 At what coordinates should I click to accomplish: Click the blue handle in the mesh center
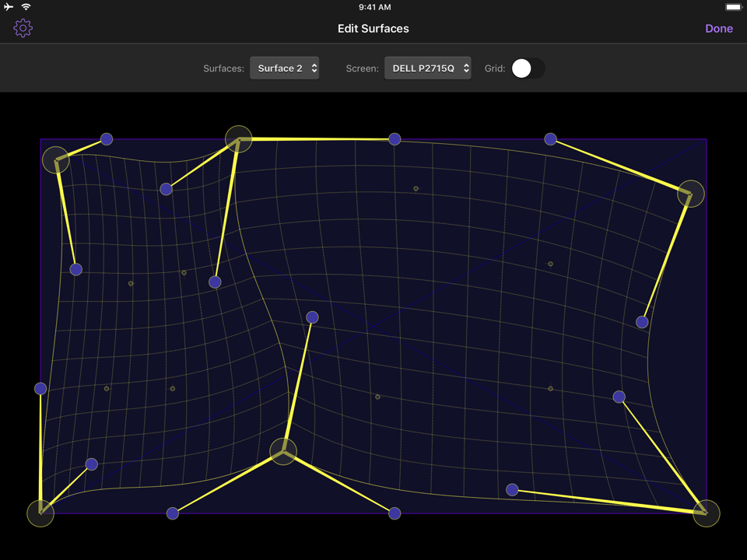pyautogui.click(x=312, y=317)
